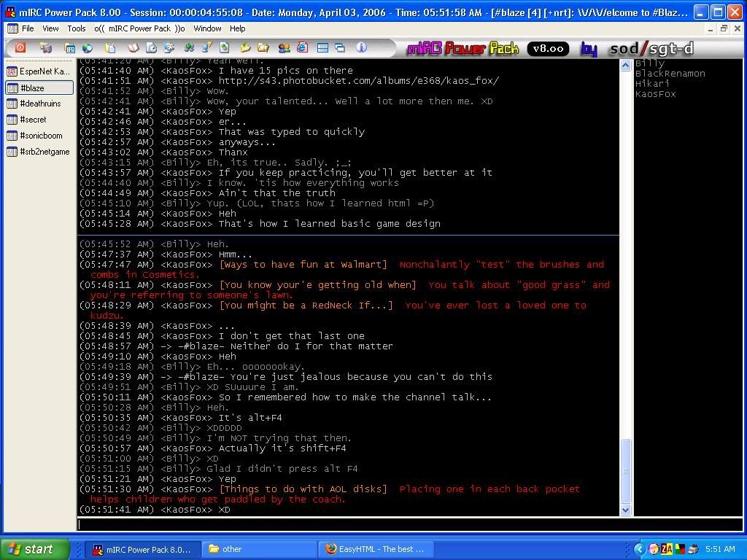Image resolution: width=747 pixels, height=560 pixels.
Task: Click chat scrollbar up arrow
Action: click(626, 65)
